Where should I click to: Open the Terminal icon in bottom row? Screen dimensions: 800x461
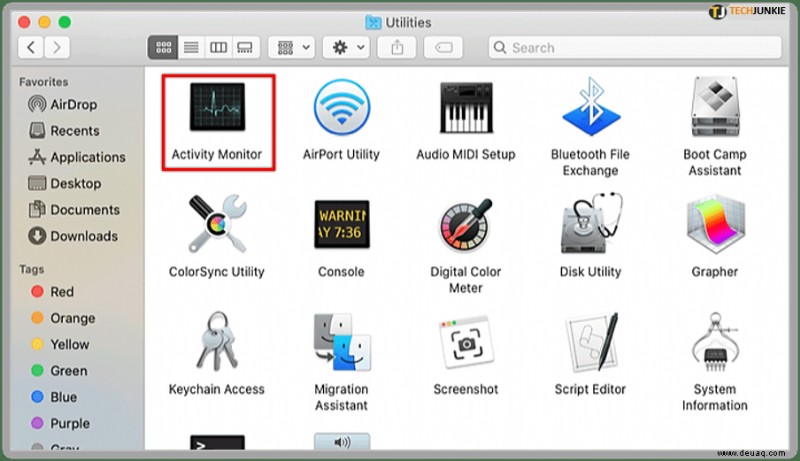click(217, 443)
